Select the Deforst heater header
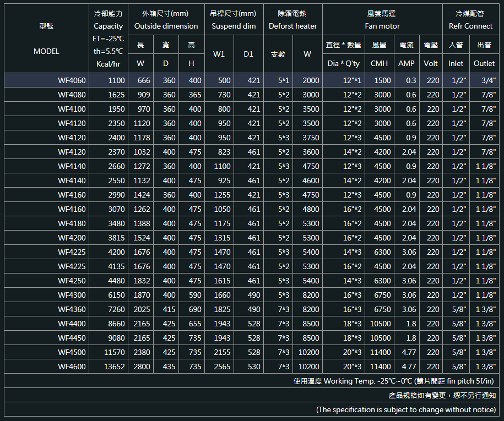 293,26
